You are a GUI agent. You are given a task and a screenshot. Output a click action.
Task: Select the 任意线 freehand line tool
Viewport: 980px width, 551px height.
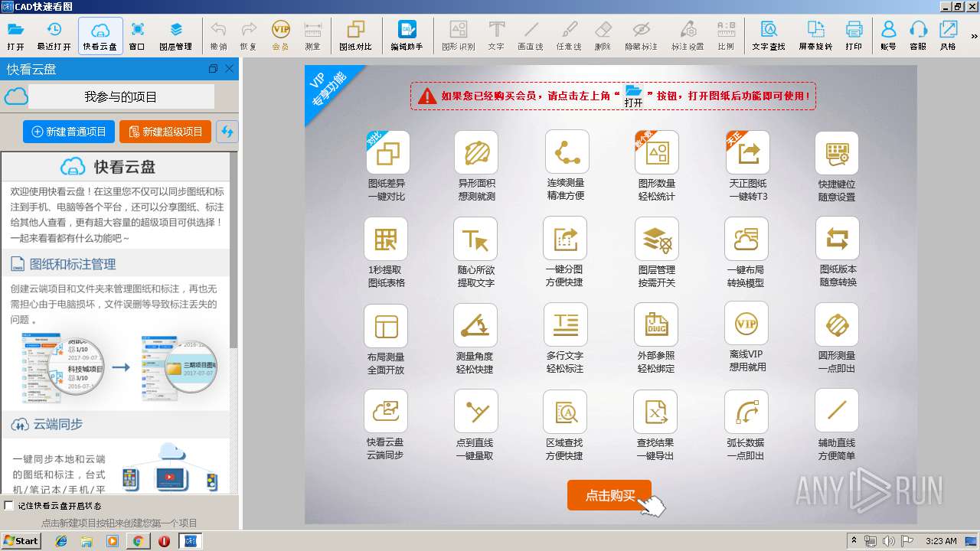(569, 36)
